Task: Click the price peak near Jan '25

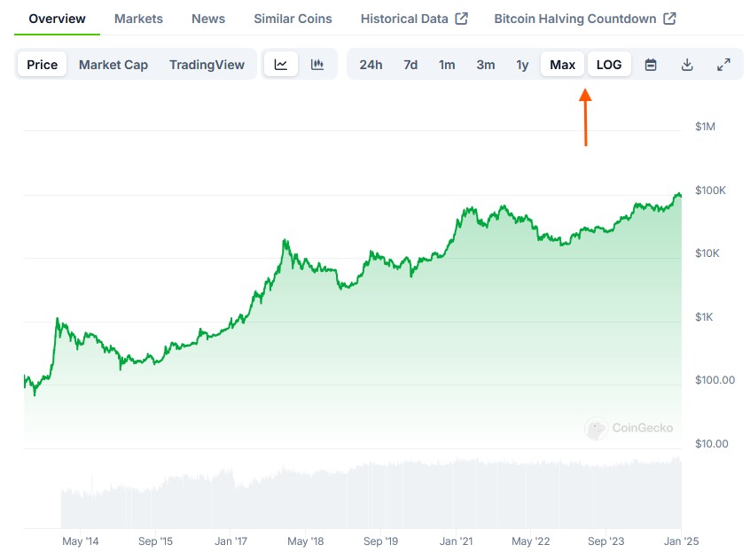Action: tap(678, 194)
